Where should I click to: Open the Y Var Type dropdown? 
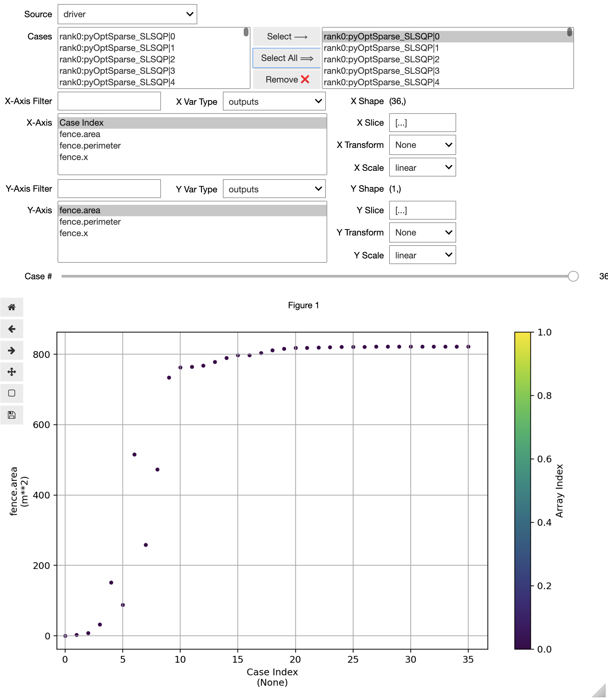[x=274, y=189]
